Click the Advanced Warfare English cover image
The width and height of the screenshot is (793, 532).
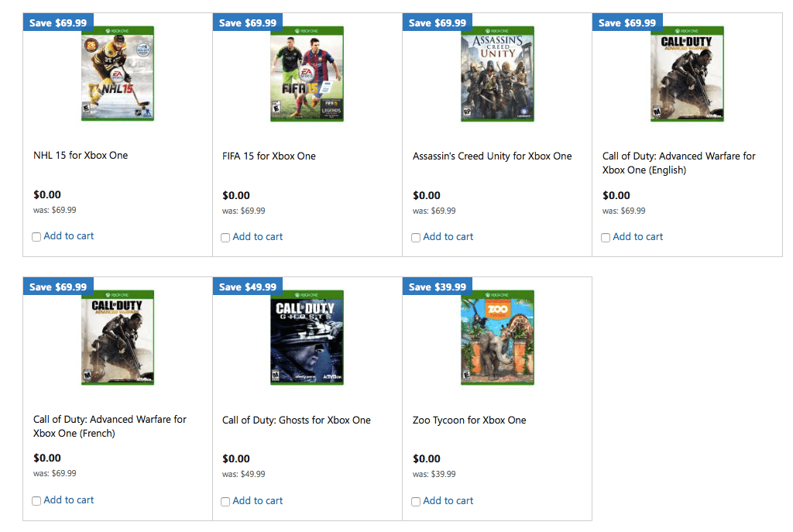686,74
